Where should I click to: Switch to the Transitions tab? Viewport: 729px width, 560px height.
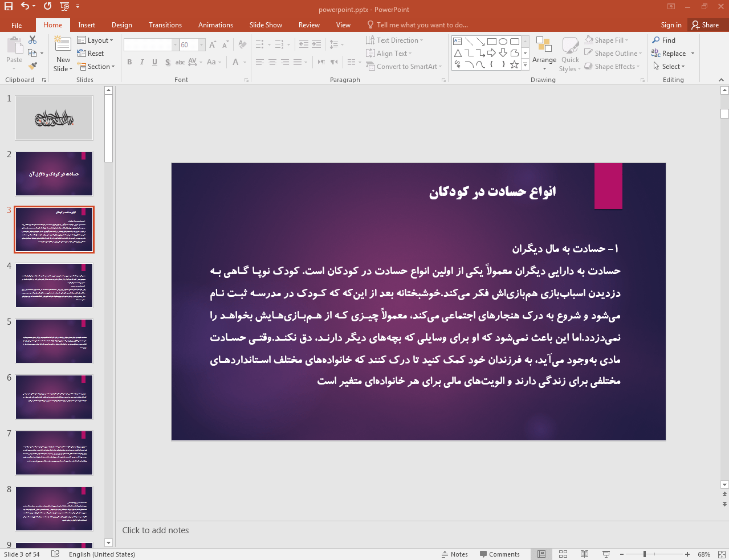click(165, 25)
